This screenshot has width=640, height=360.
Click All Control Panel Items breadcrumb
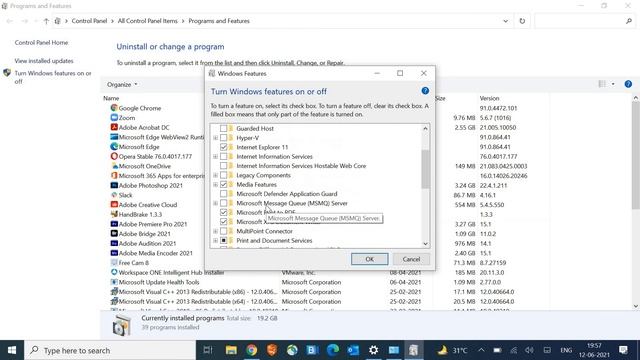[147, 21]
